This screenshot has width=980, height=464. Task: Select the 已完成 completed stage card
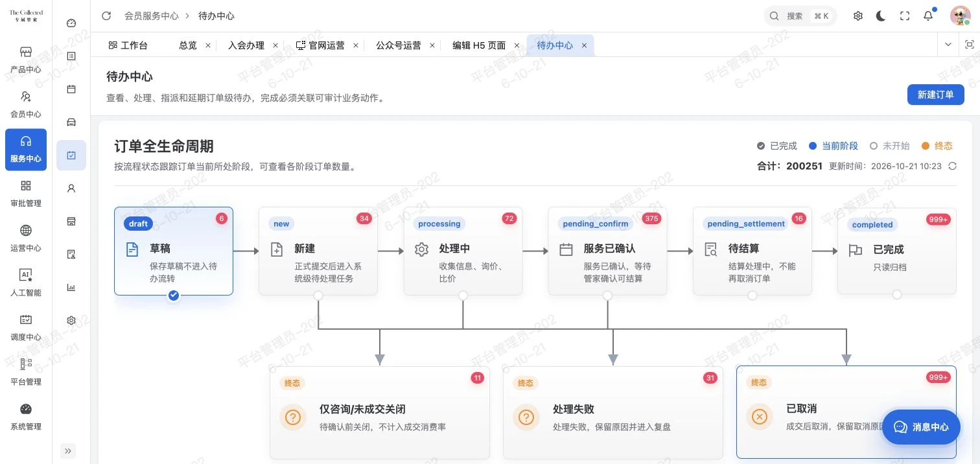pyautogui.click(x=897, y=251)
